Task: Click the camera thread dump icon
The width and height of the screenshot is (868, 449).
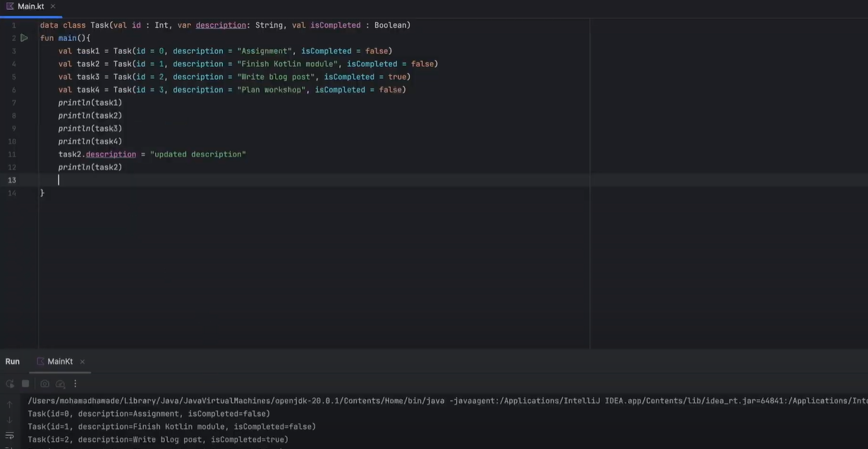Action: coord(45,383)
